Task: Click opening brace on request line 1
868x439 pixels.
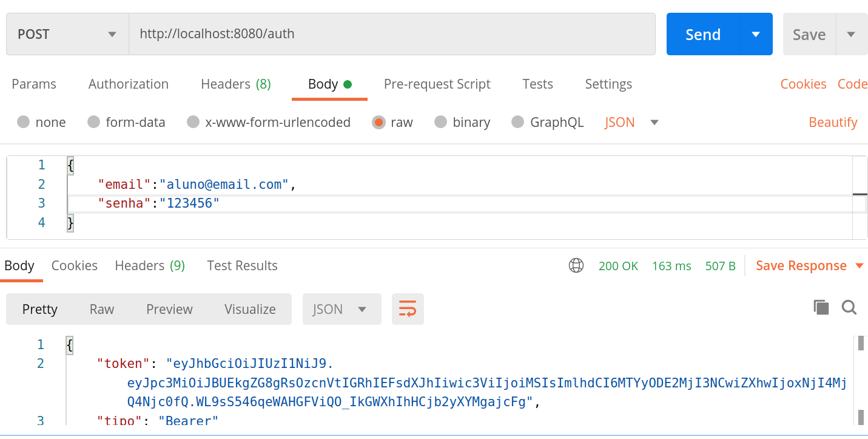Action: pyautogui.click(x=70, y=165)
